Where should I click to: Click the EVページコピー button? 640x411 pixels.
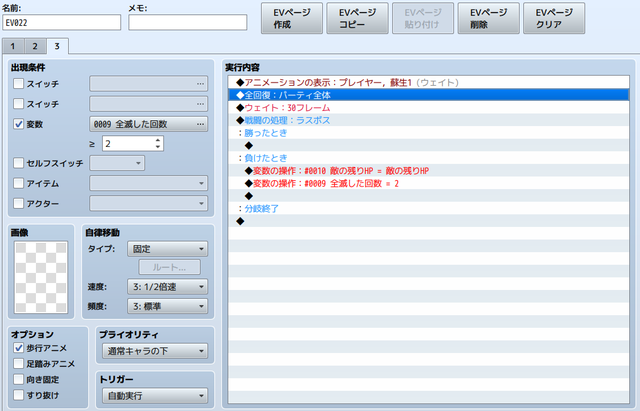[x=358, y=18]
